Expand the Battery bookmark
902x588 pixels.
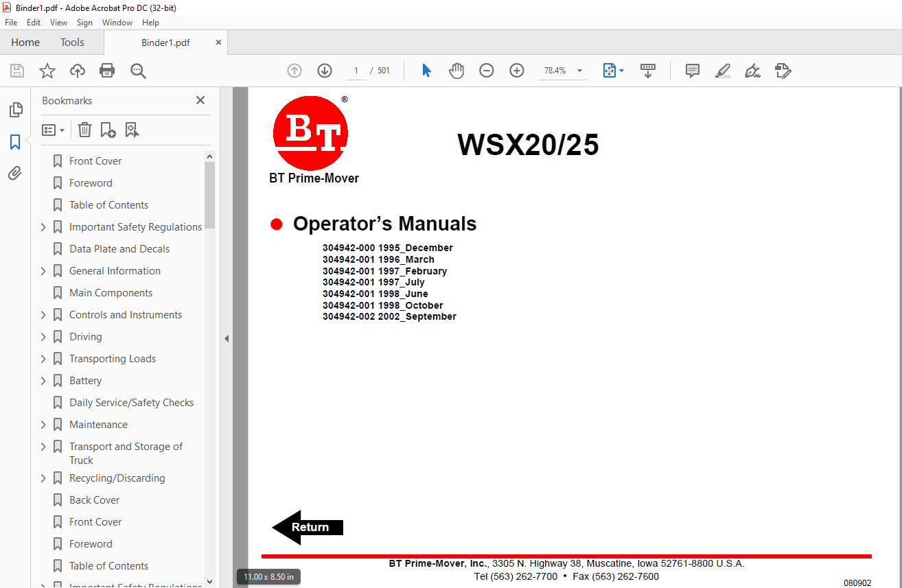(x=43, y=381)
